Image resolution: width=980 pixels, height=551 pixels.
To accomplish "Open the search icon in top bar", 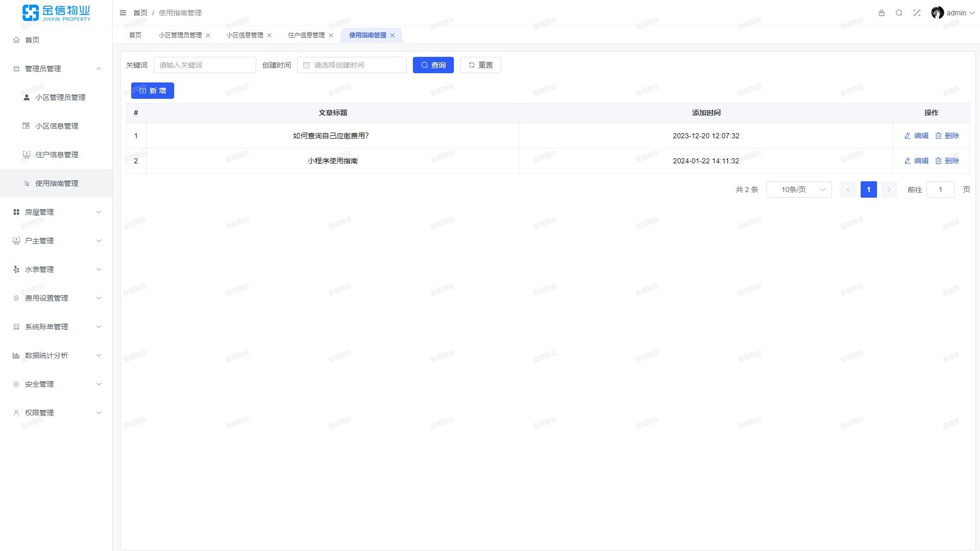I will [x=899, y=13].
